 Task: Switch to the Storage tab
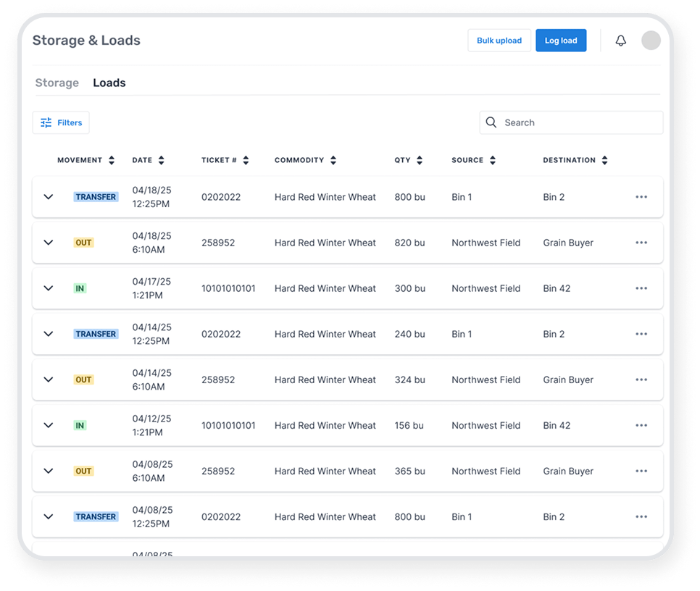click(x=57, y=83)
